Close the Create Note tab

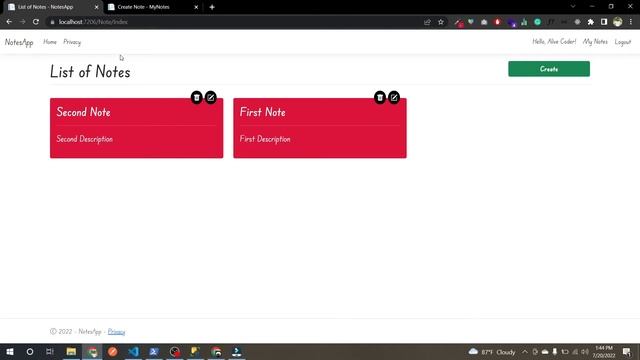click(196, 7)
